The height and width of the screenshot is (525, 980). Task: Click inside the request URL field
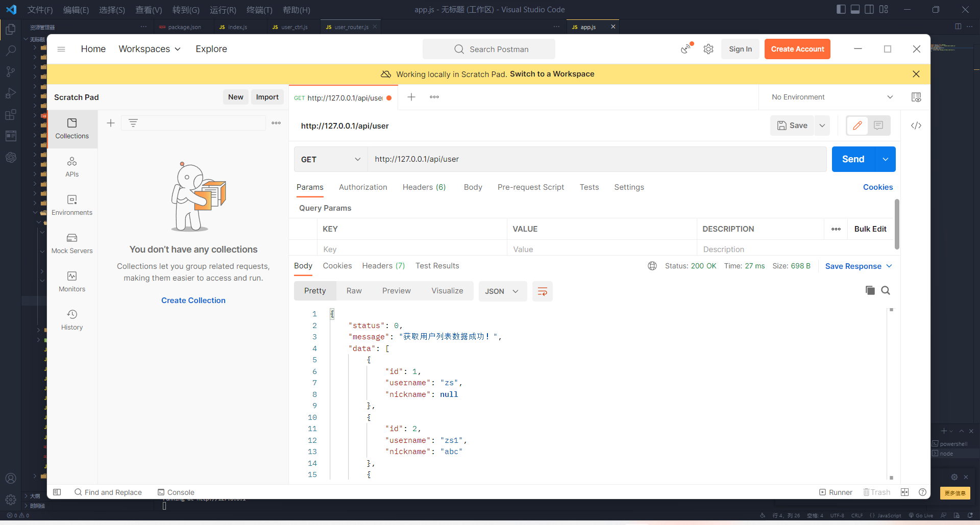coord(561,159)
